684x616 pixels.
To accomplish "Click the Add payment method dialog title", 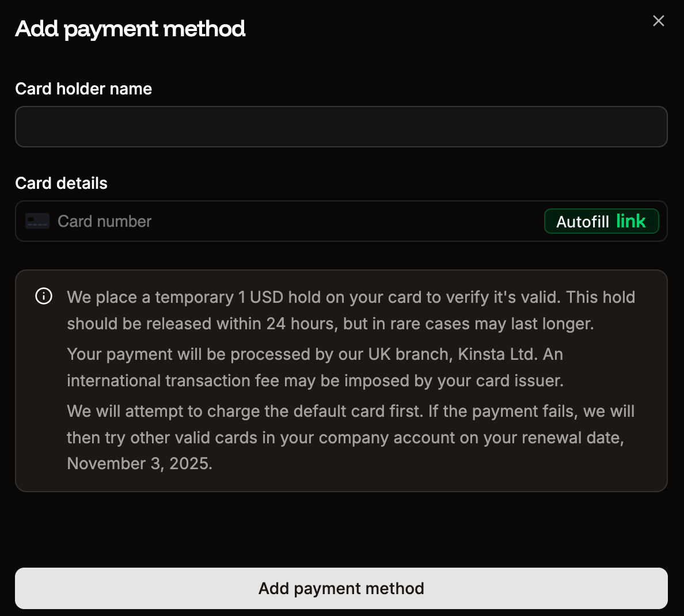I will pyautogui.click(x=130, y=28).
